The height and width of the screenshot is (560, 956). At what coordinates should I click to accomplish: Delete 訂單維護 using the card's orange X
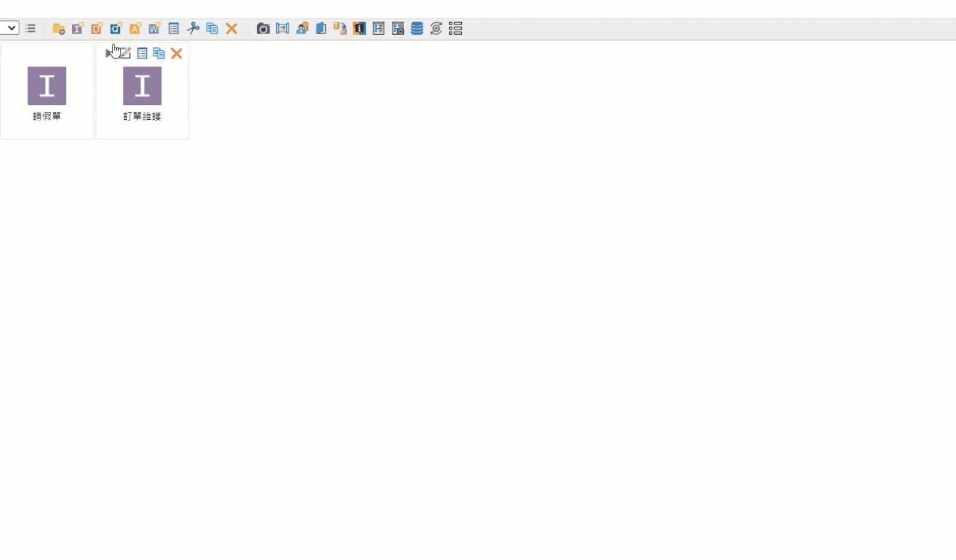pos(176,53)
